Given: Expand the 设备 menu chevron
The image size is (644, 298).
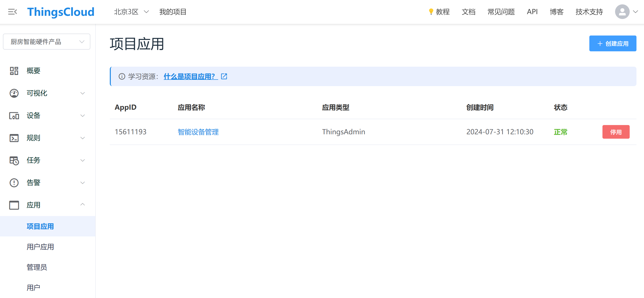Looking at the screenshot, I should pos(83,116).
